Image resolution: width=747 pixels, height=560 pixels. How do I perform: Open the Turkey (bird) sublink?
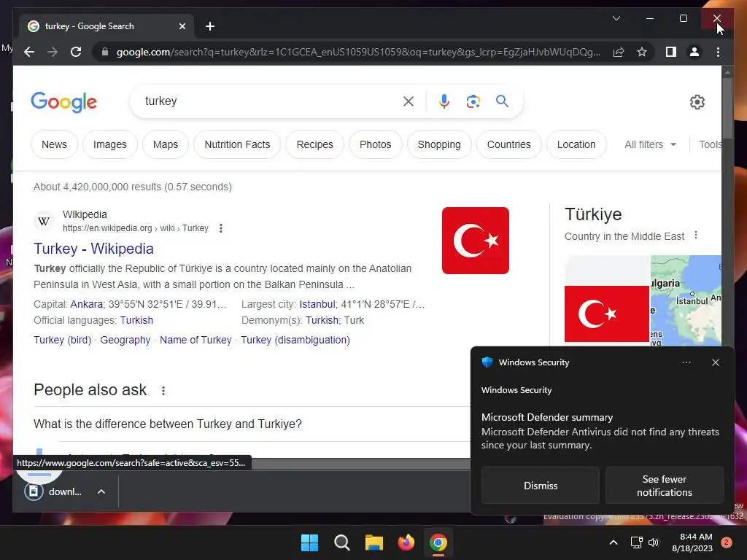tap(63, 340)
